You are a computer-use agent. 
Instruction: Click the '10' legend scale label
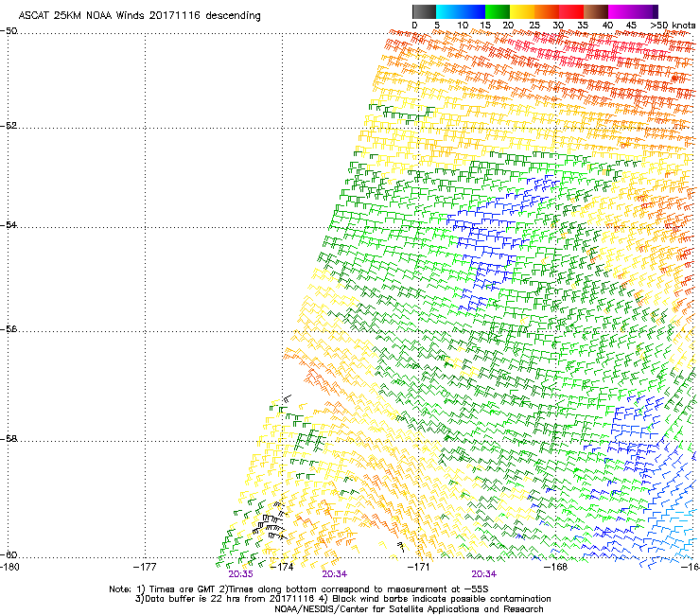pyautogui.click(x=463, y=26)
